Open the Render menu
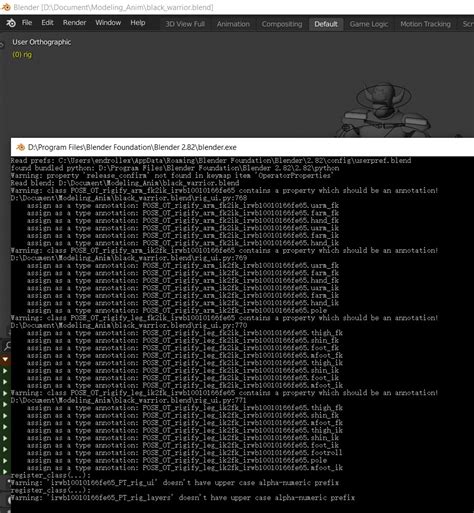474x513 pixels. [75, 23]
